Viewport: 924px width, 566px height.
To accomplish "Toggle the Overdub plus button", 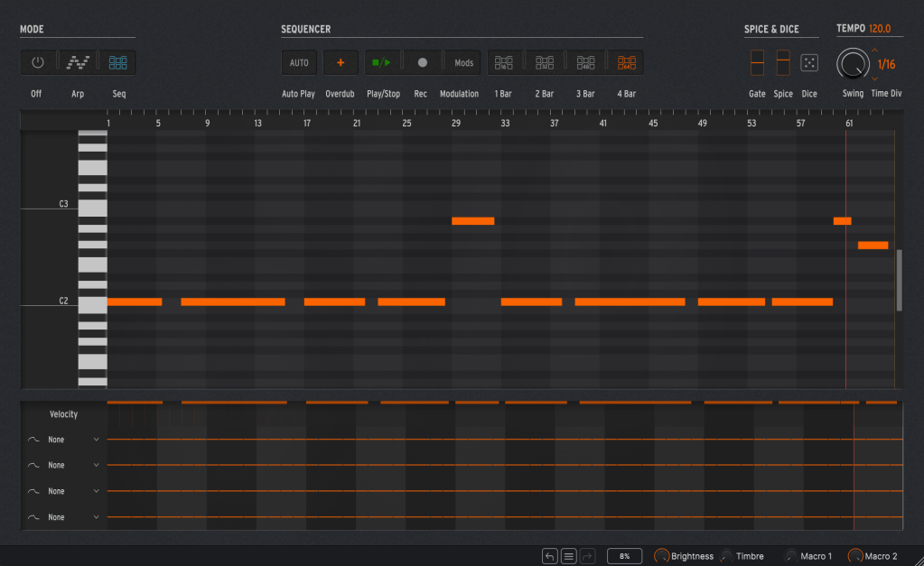I will point(341,63).
